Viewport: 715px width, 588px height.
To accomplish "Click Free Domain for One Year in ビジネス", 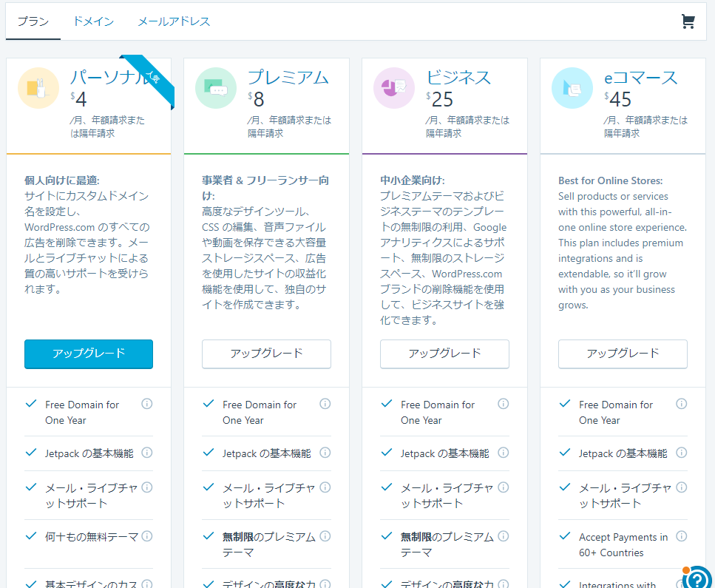I will (x=438, y=413).
